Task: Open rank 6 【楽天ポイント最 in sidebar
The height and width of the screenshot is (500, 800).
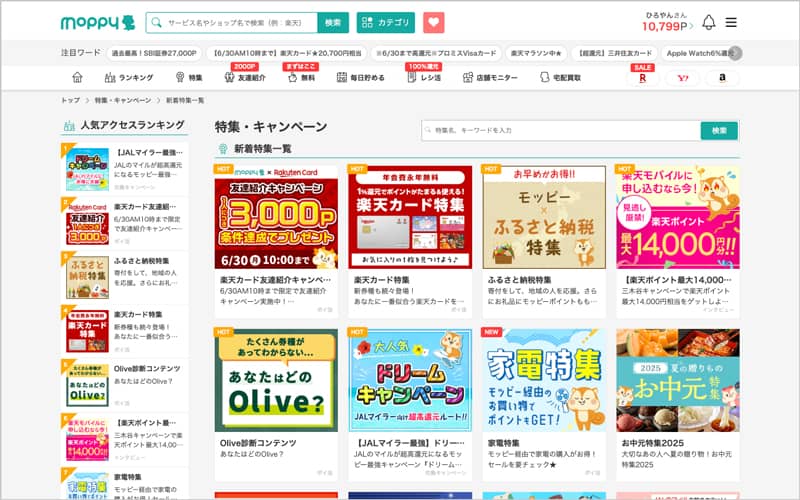Action: pos(124,439)
